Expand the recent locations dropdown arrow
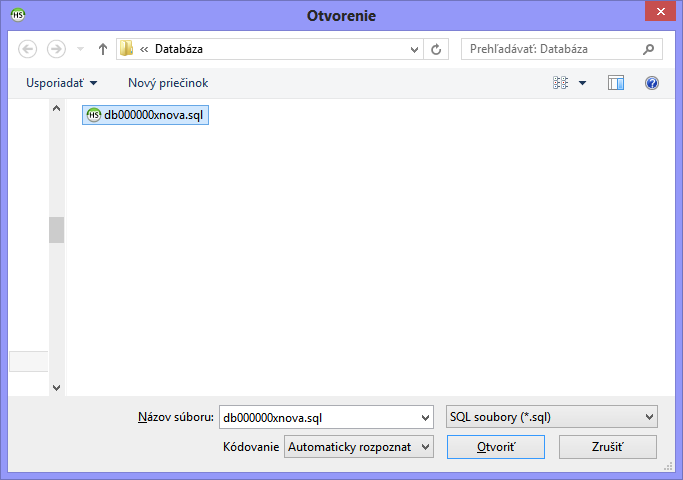Viewport: 683px width, 480px height. click(x=80, y=49)
